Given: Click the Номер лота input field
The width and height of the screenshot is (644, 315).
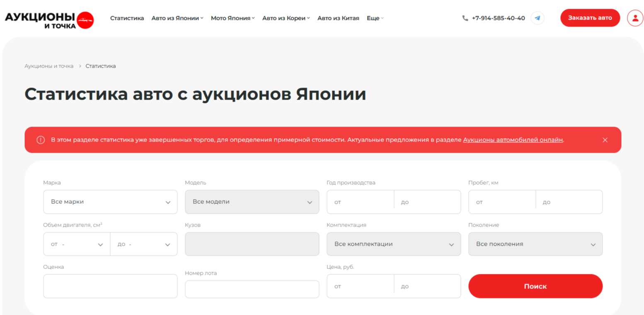Looking at the screenshot, I should [252, 289].
